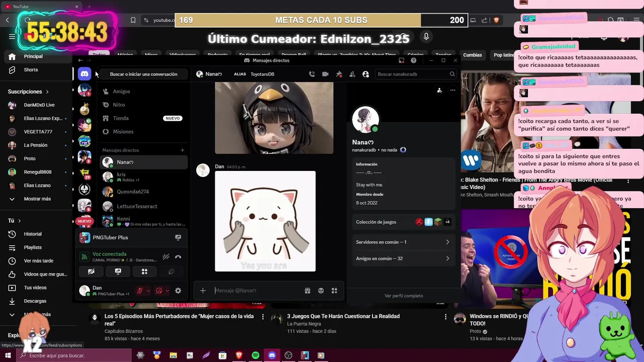Unmute the microphone in Discord
644x362 pixels.
coord(140,291)
